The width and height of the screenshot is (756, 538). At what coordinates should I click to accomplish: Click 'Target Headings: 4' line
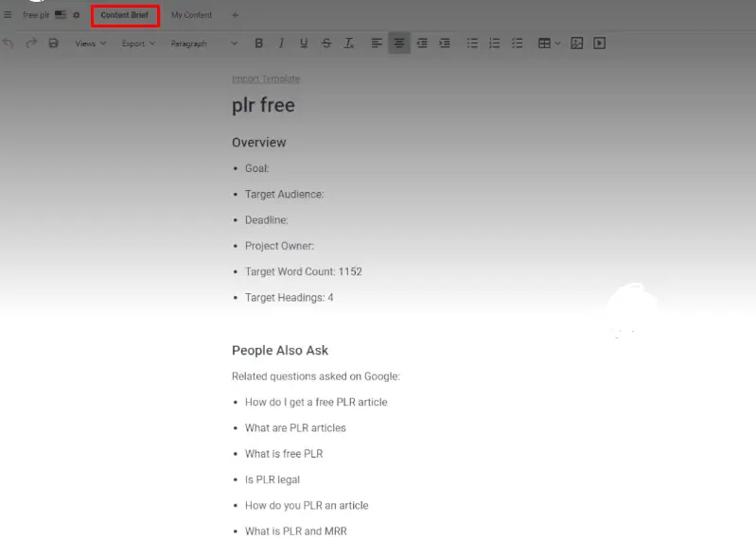pyautogui.click(x=290, y=298)
